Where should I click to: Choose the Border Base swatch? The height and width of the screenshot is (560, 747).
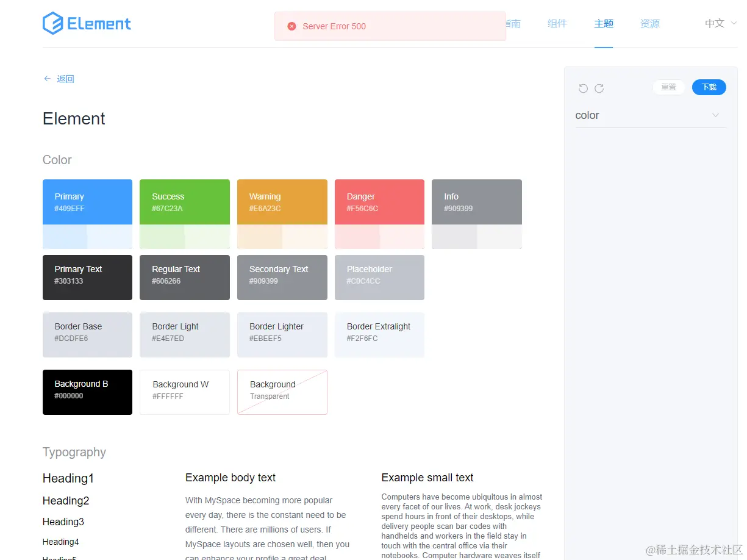87,335
